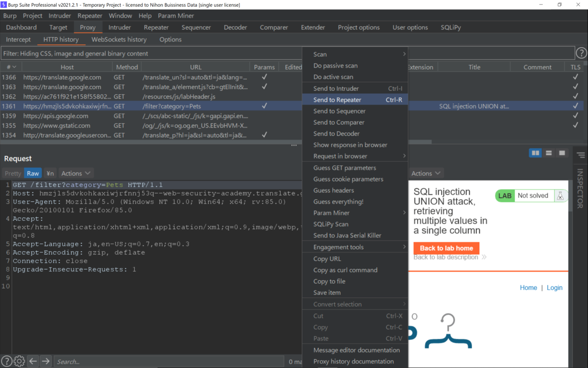This screenshot has width=588, height=368.
Task: Open the filter help question mark icon
Action: tap(581, 53)
